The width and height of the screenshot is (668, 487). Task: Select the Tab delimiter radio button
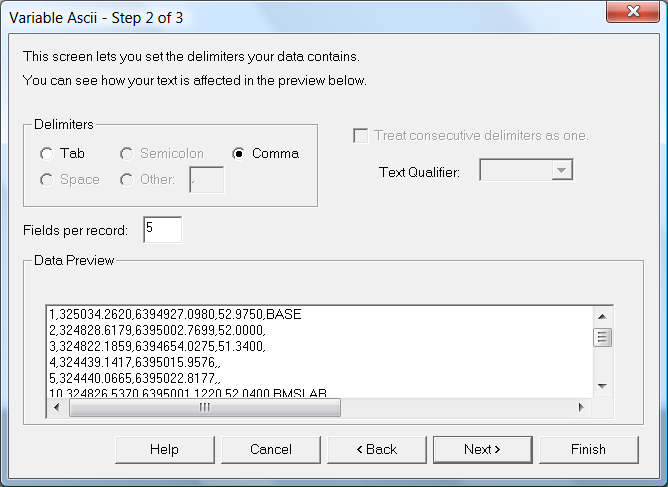point(47,154)
